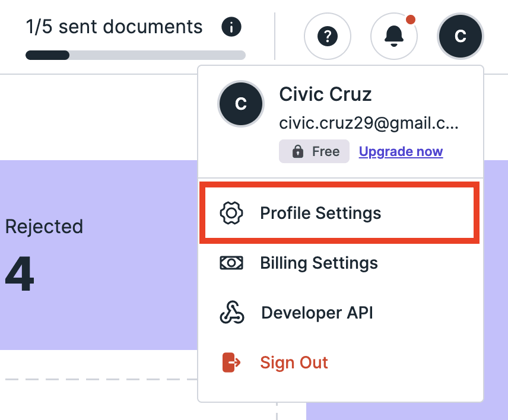
Task: Click the sent documents info icon
Action: (x=231, y=27)
